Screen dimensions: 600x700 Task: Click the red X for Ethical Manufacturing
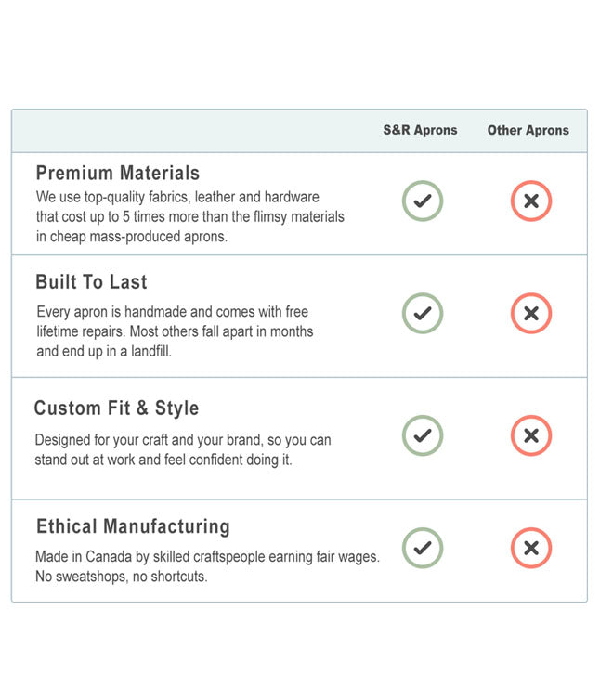(531, 548)
